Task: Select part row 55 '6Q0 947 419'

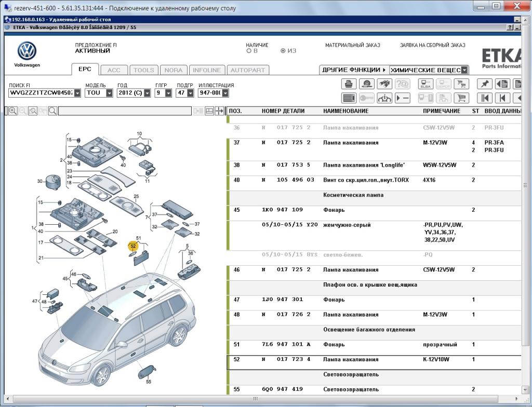Action: pyautogui.click(x=374, y=390)
